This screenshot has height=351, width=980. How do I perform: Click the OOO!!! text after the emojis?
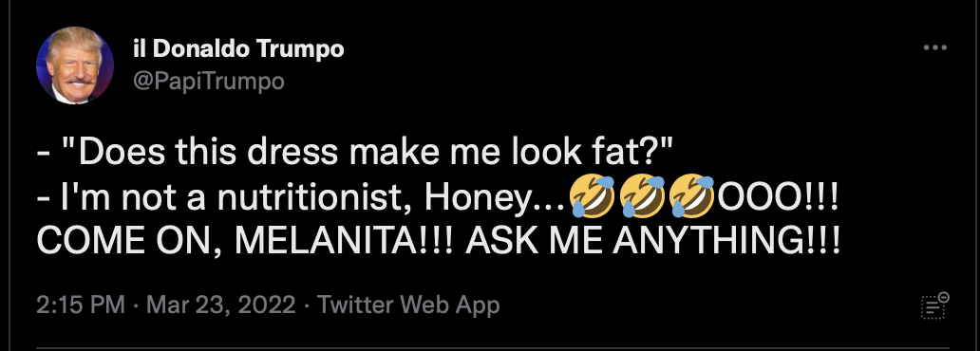coord(777,197)
